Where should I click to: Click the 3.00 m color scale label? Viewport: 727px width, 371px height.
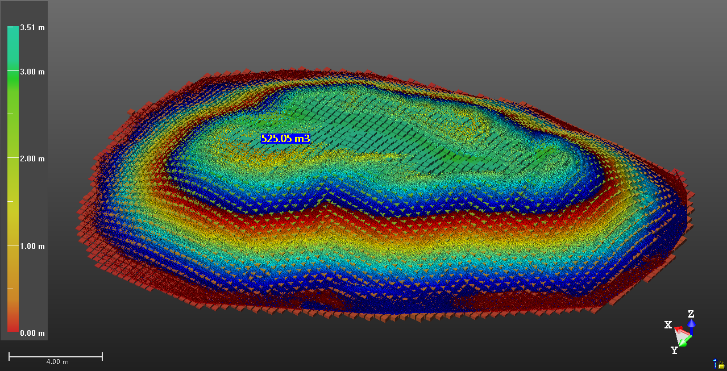32,72
